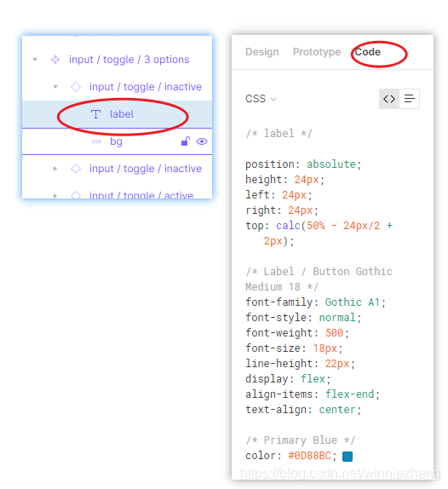Select the label text layer
The height and width of the screenshot is (489, 448).
coord(117,114)
